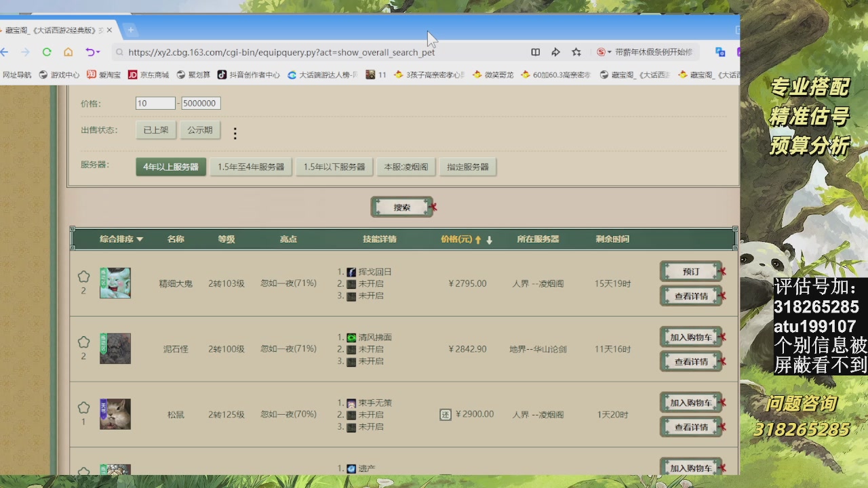Click 查看详情 for the 松鼠 listing
Image resolution: width=868 pixels, height=488 pixels.
(691, 427)
